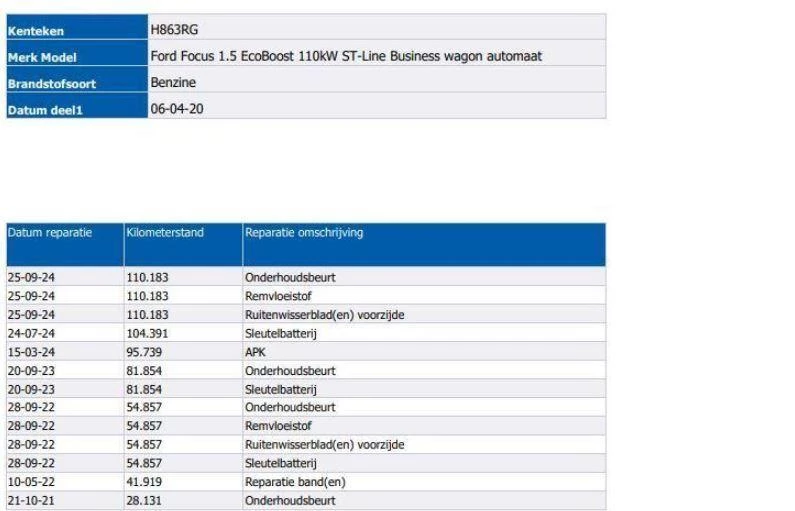Select Ruitenwisserblad(en) voorzijde in the 28-09-22 row
Viewport: 795px width, 511px height.
tap(324, 445)
